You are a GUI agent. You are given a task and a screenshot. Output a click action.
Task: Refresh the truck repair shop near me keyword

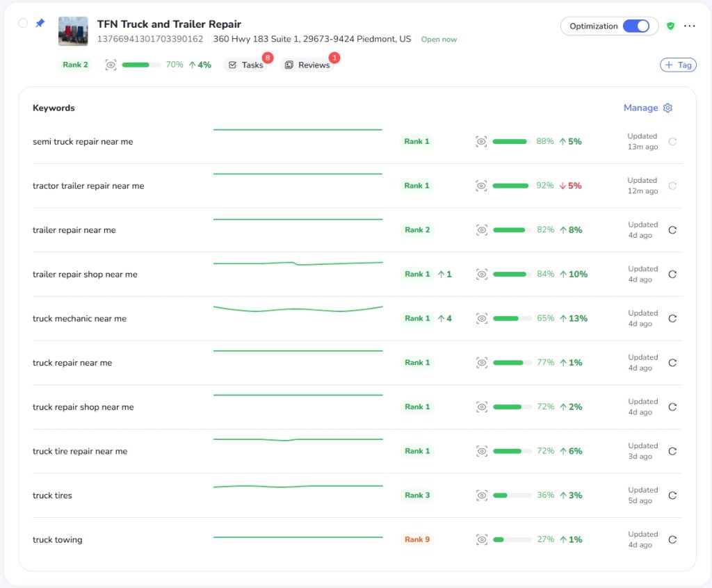pyautogui.click(x=672, y=407)
